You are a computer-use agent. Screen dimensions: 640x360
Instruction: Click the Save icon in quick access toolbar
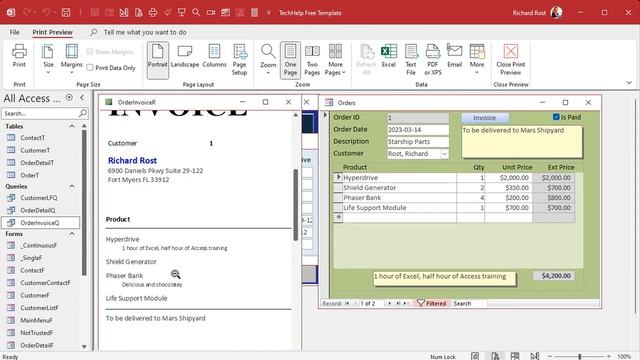66,13
